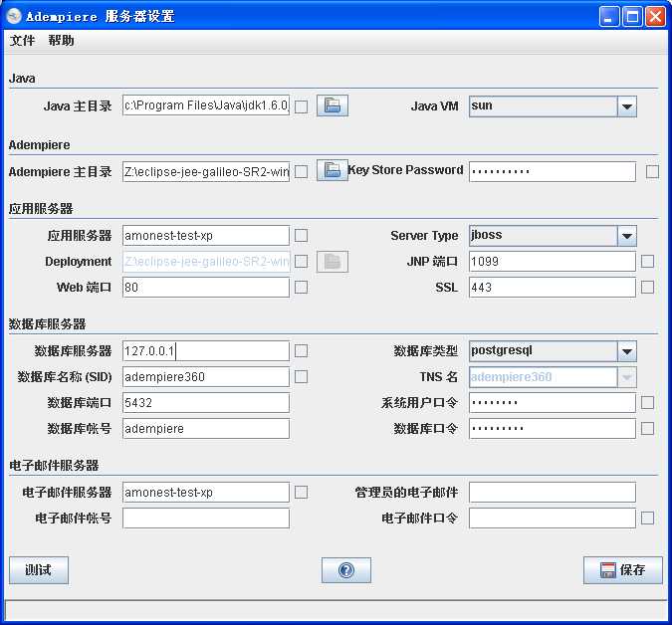
Task: Minimize the Adempiere 服务器设置 window
Action: 609,17
